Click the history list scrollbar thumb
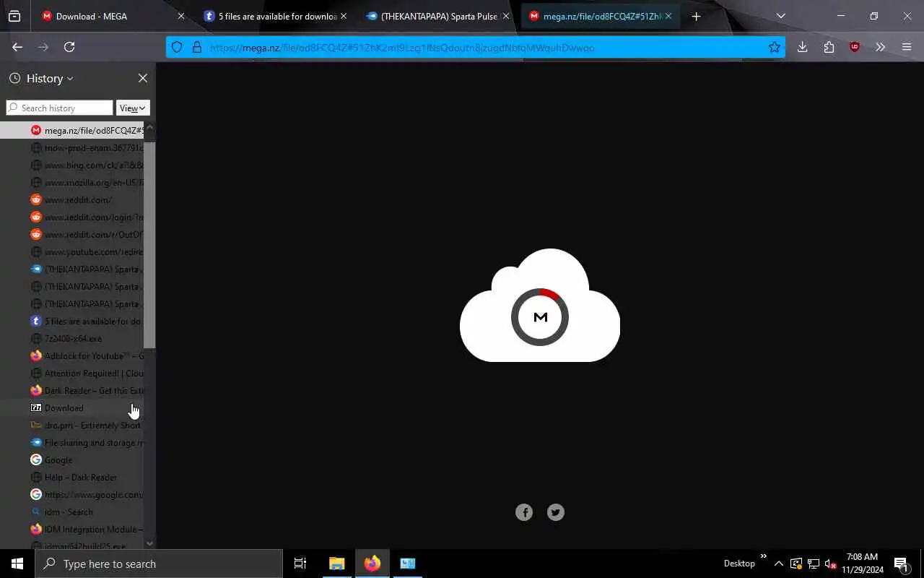 tap(149, 244)
